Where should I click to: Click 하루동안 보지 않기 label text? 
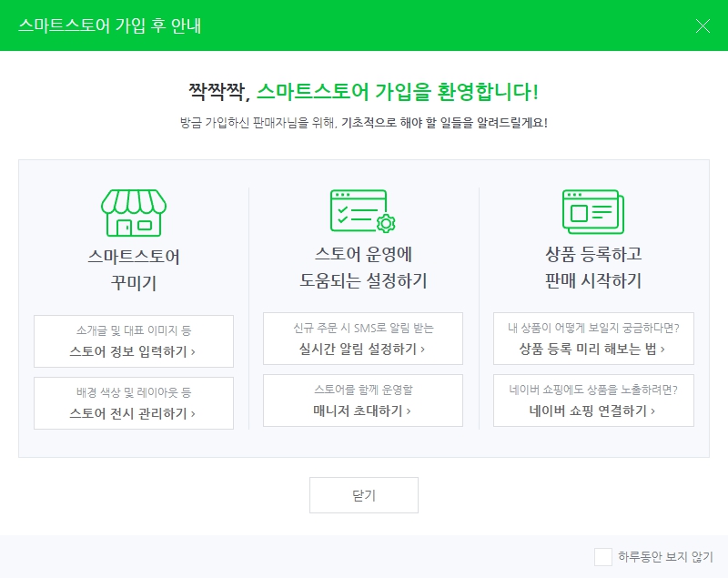coord(665,557)
